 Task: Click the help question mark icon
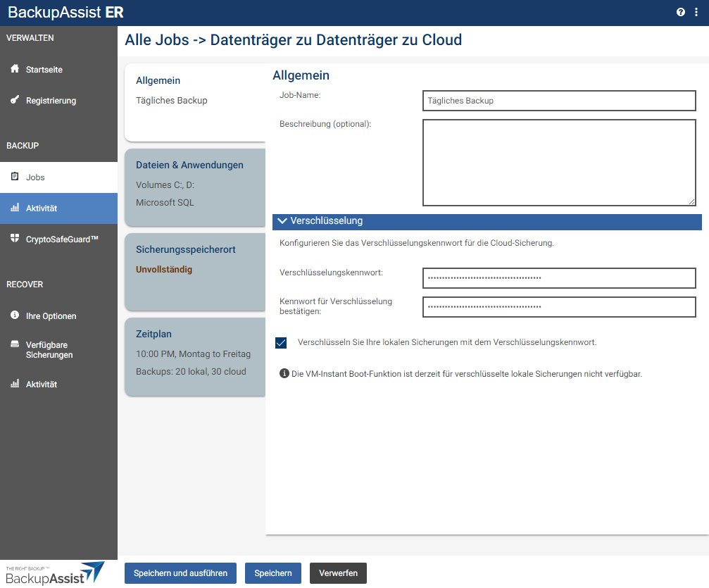[x=681, y=12]
